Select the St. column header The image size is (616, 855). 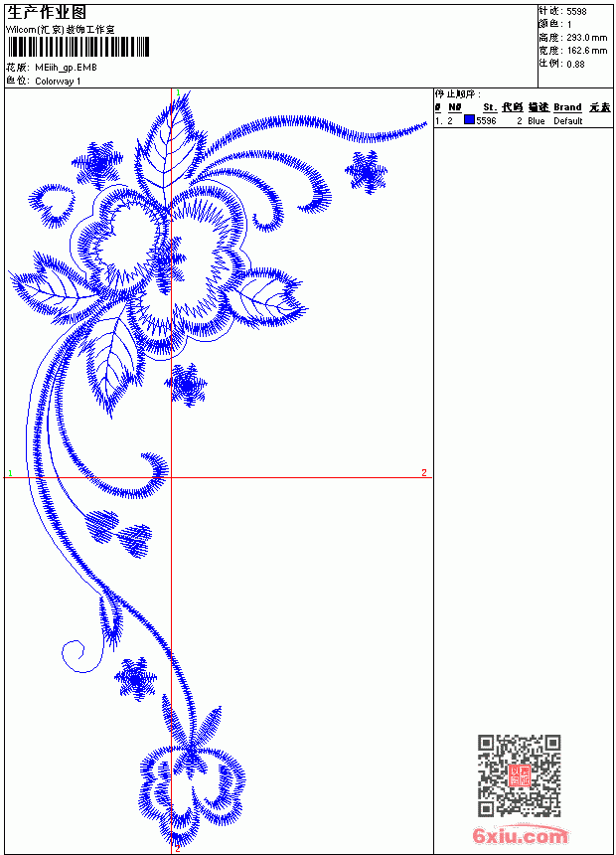tap(490, 107)
